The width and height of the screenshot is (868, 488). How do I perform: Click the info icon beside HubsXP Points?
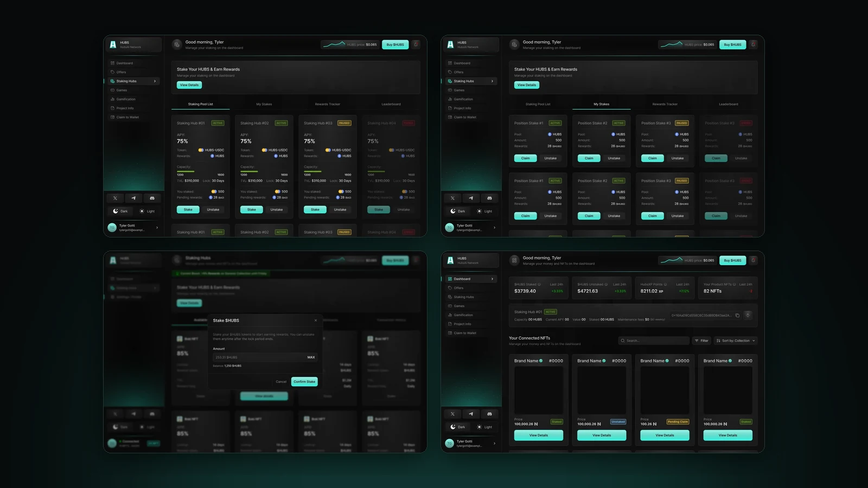click(x=665, y=284)
